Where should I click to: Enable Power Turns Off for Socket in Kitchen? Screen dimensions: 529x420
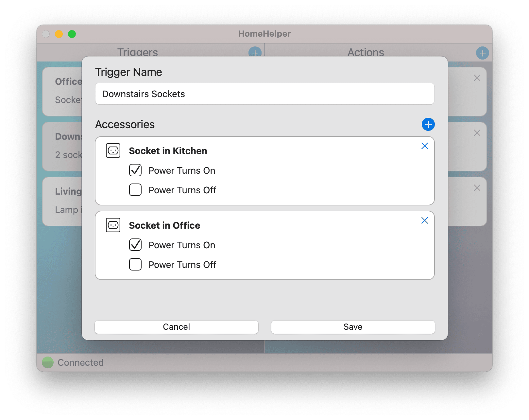click(135, 190)
